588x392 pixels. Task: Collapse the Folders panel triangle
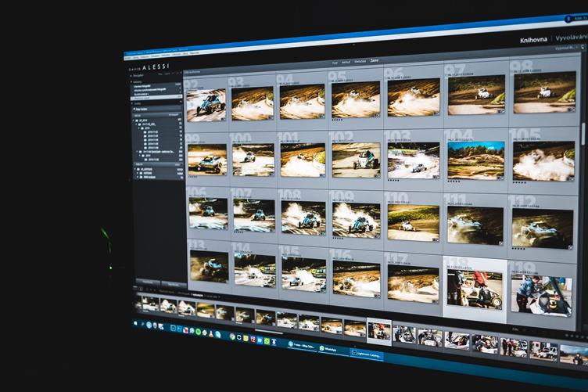(x=132, y=103)
